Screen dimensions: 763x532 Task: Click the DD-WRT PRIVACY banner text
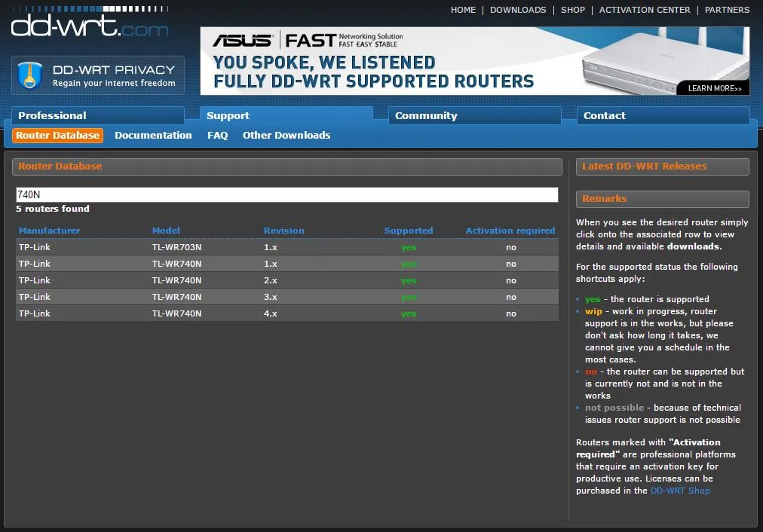click(x=113, y=70)
